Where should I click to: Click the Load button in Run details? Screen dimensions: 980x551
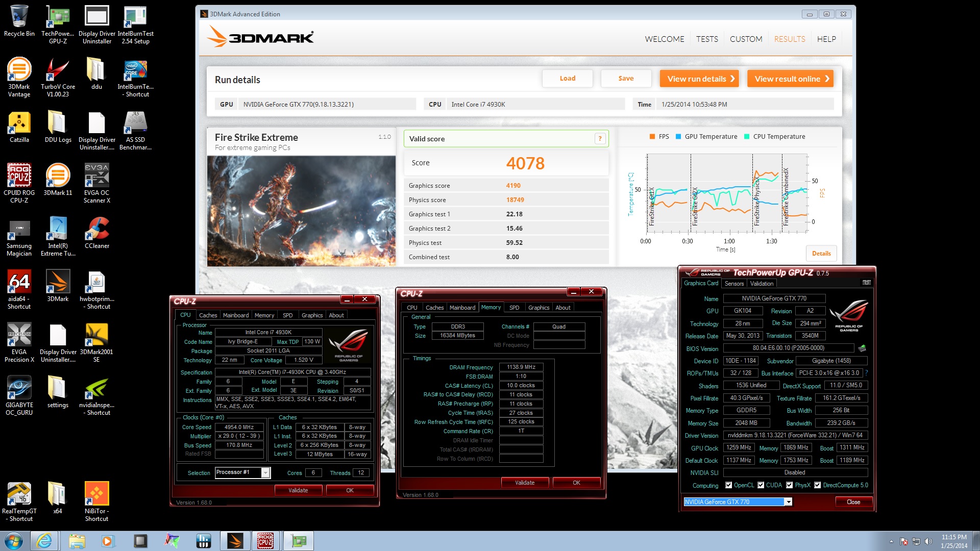(568, 79)
